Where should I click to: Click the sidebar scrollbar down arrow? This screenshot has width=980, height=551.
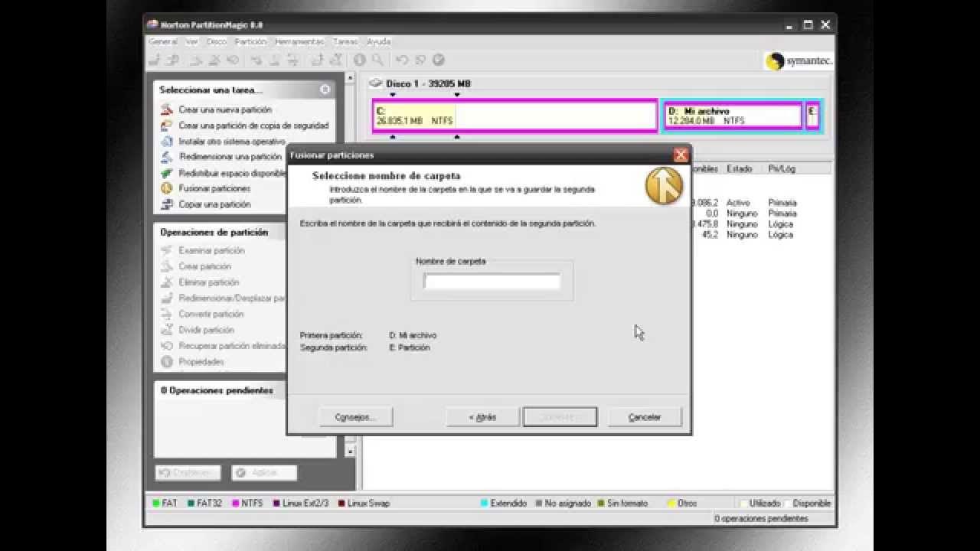(x=351, y=452)
